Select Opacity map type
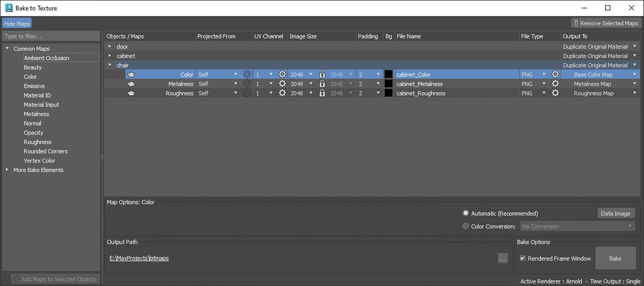The width and height of the screenshot is (644, 286). pyautogui.click(x=34, y=133)
